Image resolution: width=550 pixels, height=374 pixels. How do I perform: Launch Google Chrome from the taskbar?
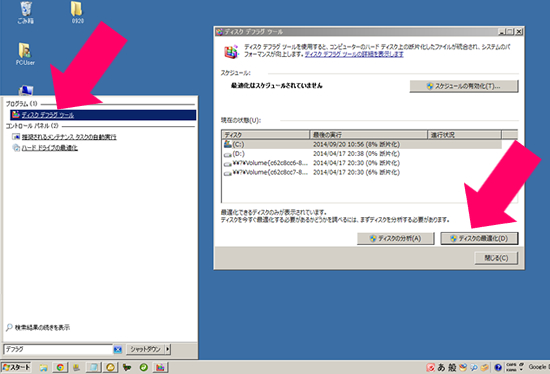tap(60, 367)
